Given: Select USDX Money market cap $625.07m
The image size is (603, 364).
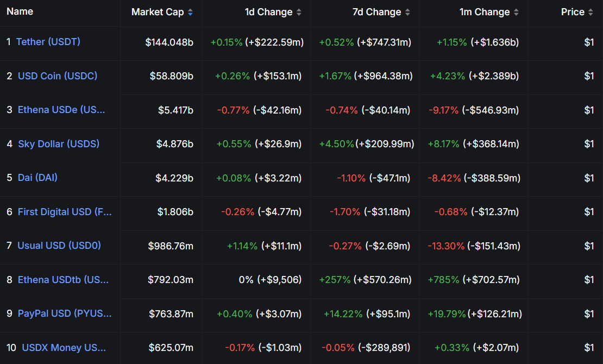Looking at the screenshot, I should click(171, 348).
